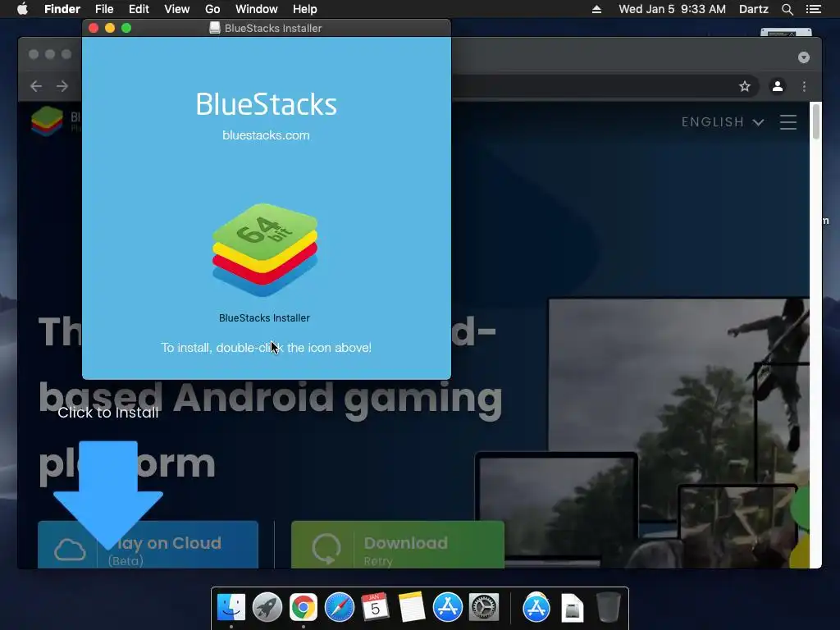
Task: Click the eject icon in menu bar
Action: [596, 9]
